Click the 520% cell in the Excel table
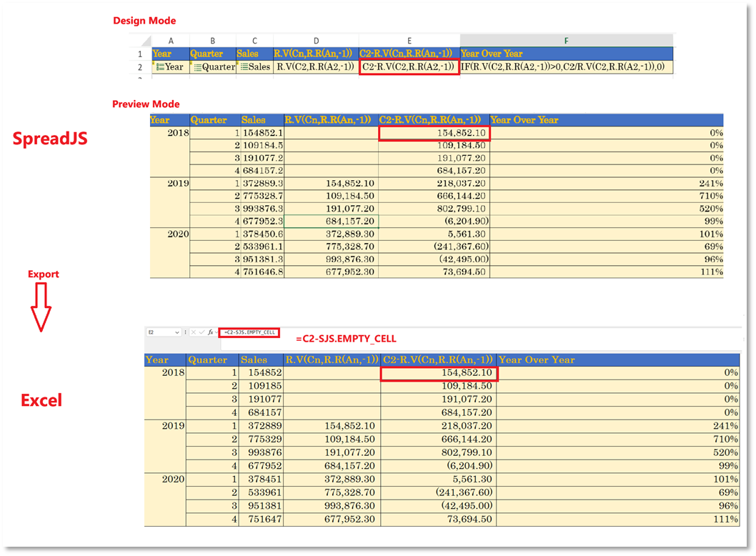This screenshot has width=756, height=556. pyautogui.click(x=618, y=453)
